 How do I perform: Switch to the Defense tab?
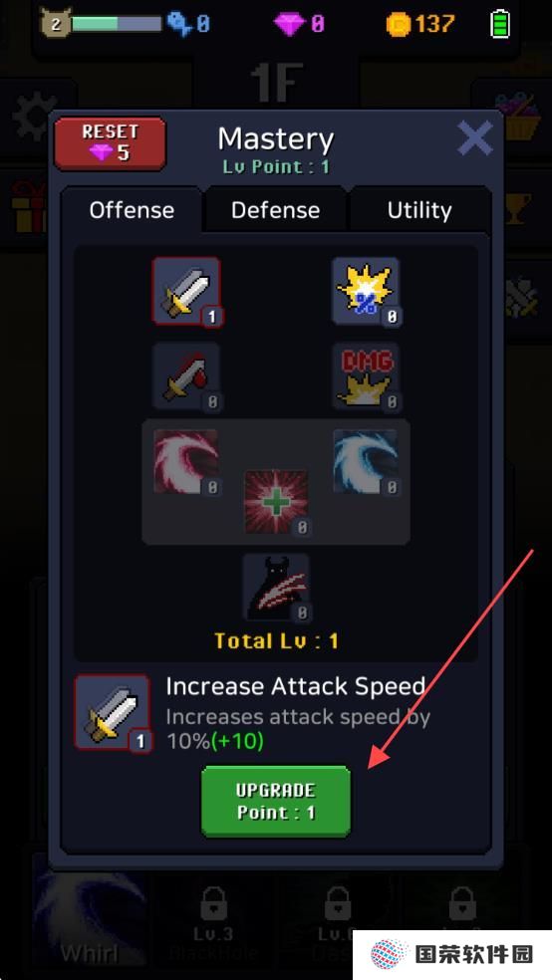coord(276,210)
